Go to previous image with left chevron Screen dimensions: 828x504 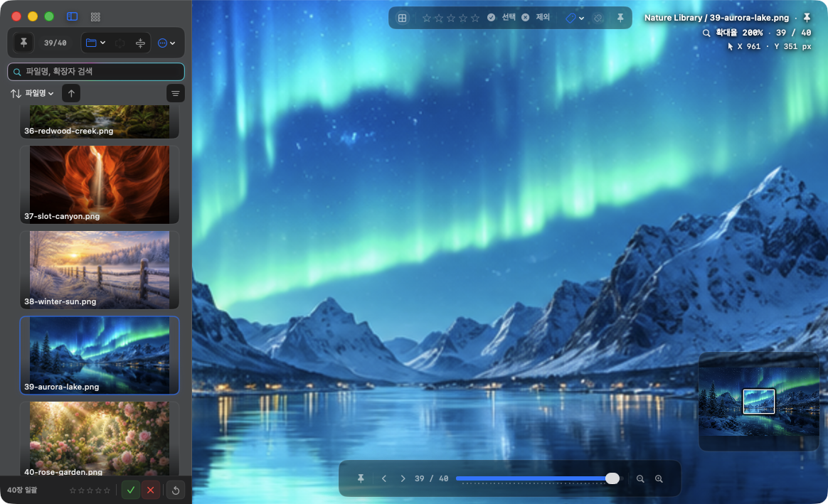pos(384,478)
